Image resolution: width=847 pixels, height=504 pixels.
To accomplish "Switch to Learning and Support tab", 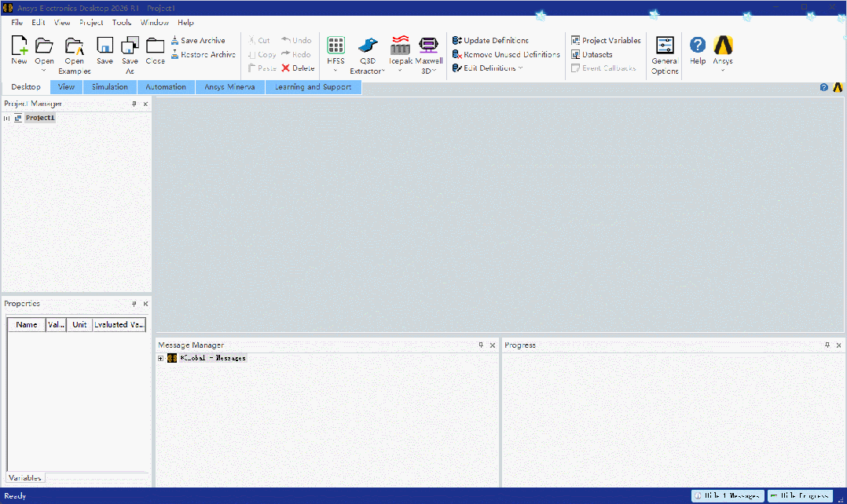I will coord(313,87).
